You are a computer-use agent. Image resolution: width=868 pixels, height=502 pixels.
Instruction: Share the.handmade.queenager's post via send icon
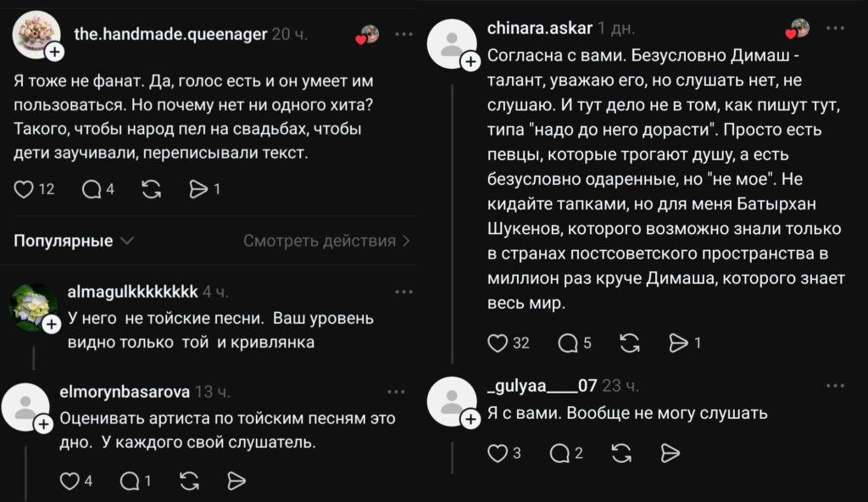(x=199, y=189)
